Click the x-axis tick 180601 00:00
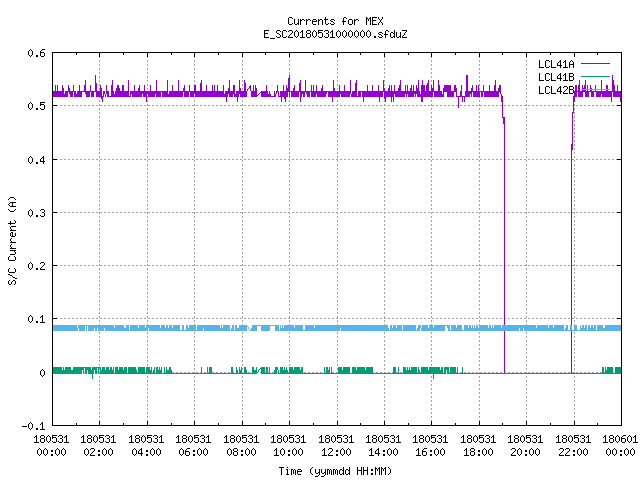 tap(620, 446)
